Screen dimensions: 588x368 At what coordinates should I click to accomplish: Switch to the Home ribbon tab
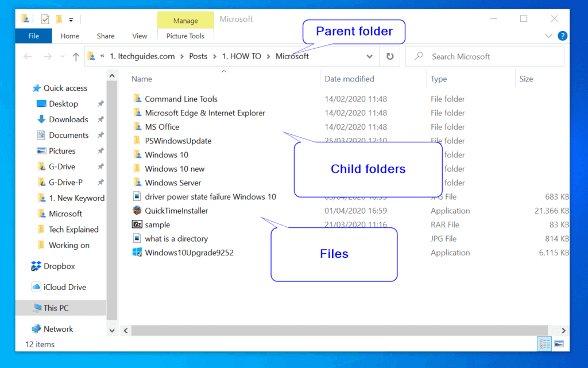click(69, 36)
